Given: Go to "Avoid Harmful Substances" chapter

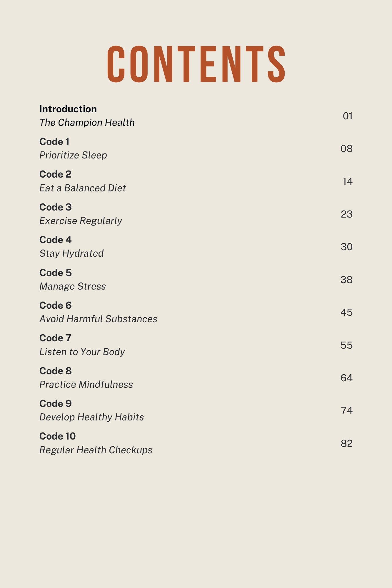Looking at the screenshot, I should click(x=98, y=319).
